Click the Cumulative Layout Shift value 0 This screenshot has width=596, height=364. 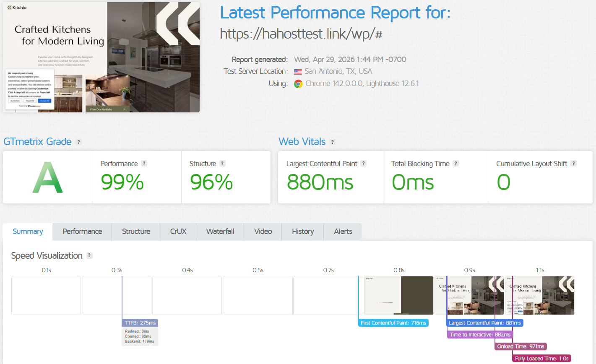tap(504, 182)
